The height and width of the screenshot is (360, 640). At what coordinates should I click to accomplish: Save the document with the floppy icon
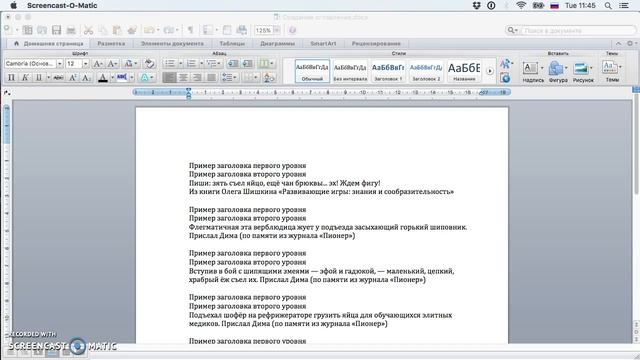(56, 30)
